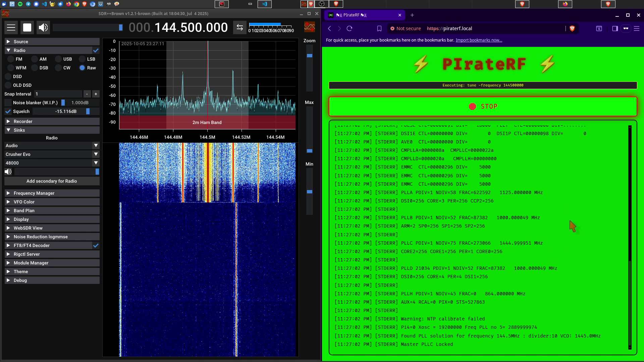This screenshot has height=362, width=644.
Task: Open a new browser tab
Action: point(412,15)
